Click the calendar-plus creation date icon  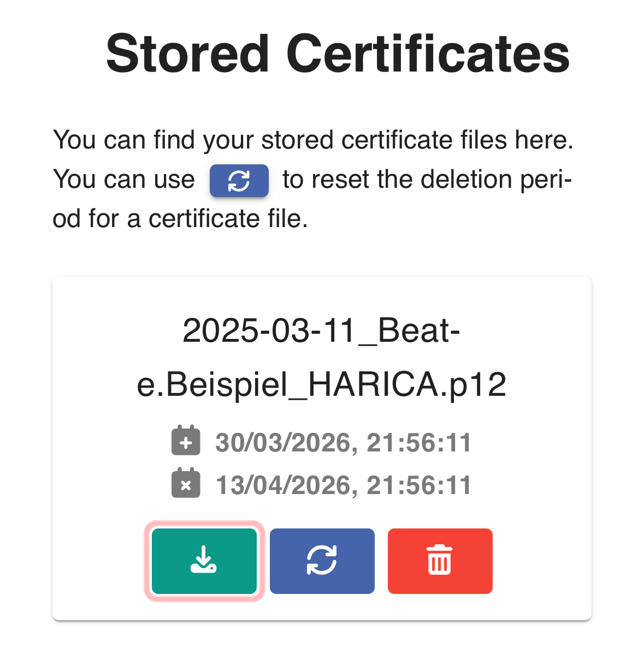click(x=186, y=442)
